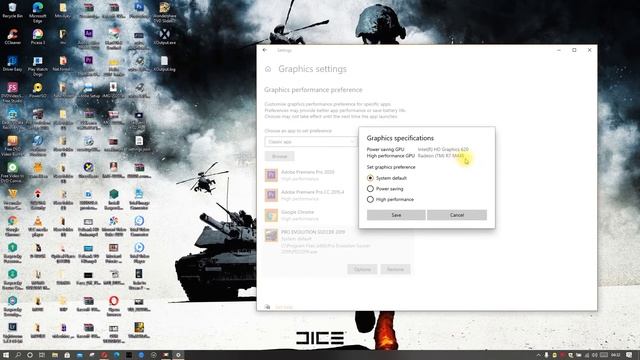Image resolution: width=640 pixels, height=360 pixels.
Task: Launch Google Chrome desktop shortcut
Action: 12,226
